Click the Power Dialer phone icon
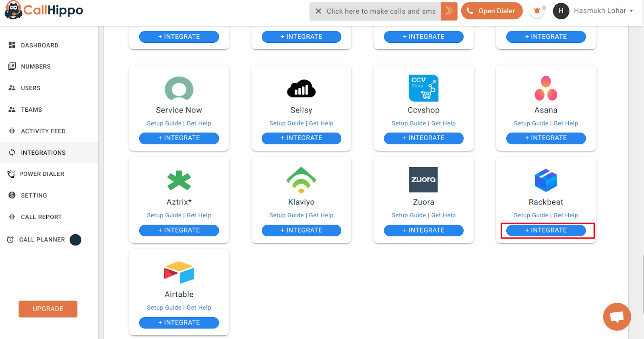This screenshot has height=339, width=644. [11, 174]
